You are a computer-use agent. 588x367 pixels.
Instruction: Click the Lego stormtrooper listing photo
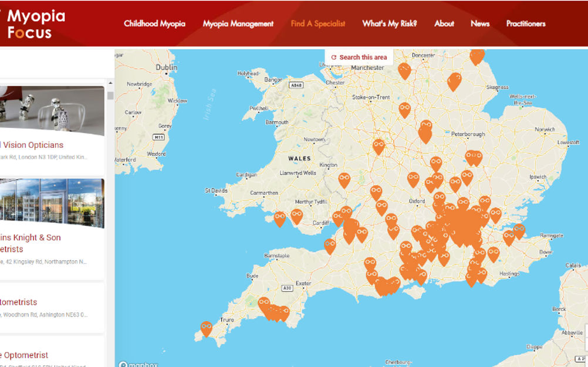(x=52, y=111)
